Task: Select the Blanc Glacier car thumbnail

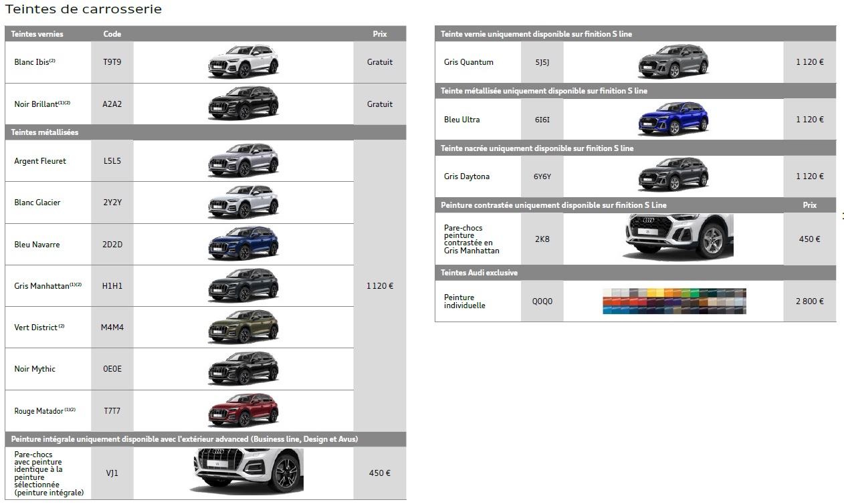Action: point(243,202)
